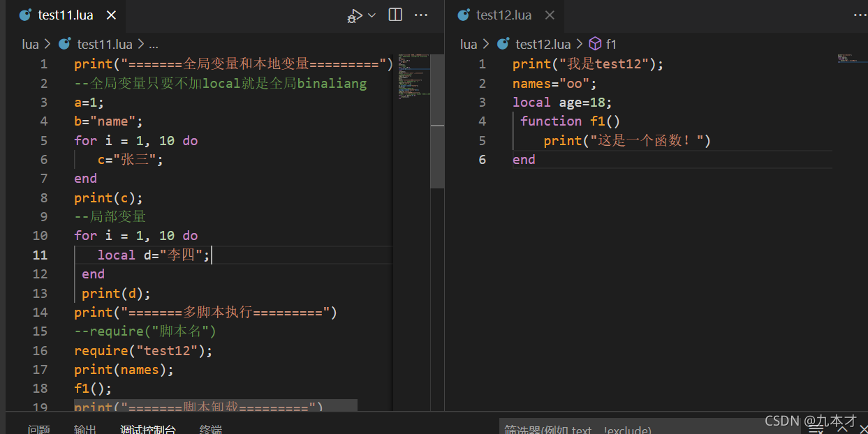Click the a=1; line
Screen dimensions: 868x434
tap(89, 102)
